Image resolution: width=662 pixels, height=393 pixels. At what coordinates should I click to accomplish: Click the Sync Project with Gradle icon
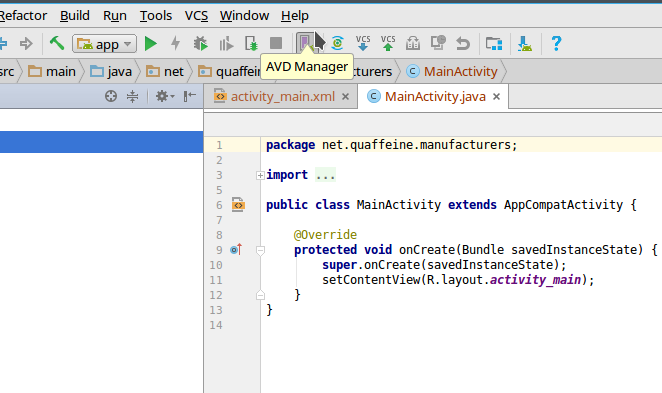click(337, 43)
